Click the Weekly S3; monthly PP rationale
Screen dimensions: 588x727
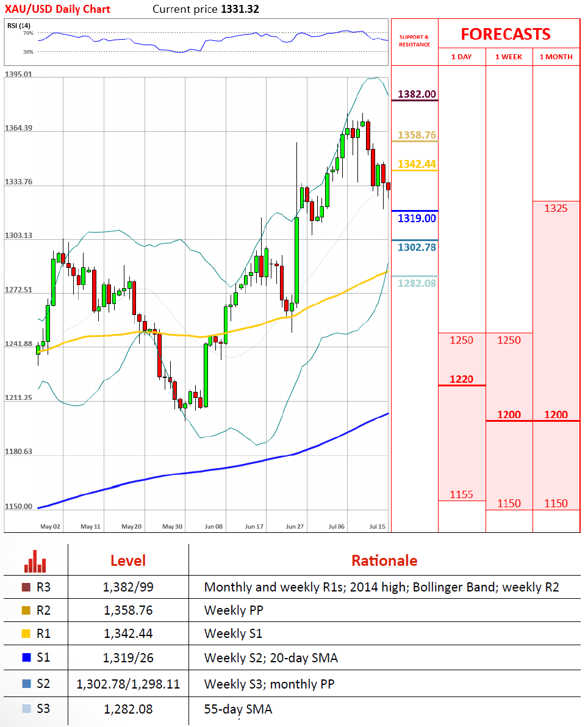pyautogui.click(x=269, y=684)
